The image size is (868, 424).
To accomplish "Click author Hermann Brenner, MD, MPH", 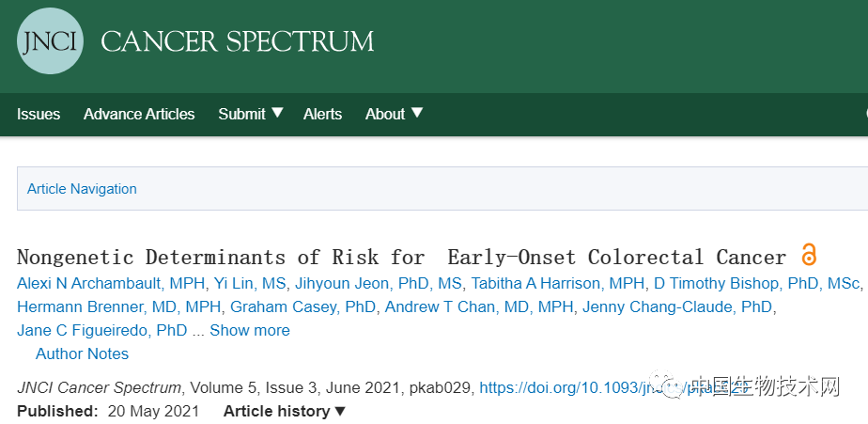I will tap(119, 307).
